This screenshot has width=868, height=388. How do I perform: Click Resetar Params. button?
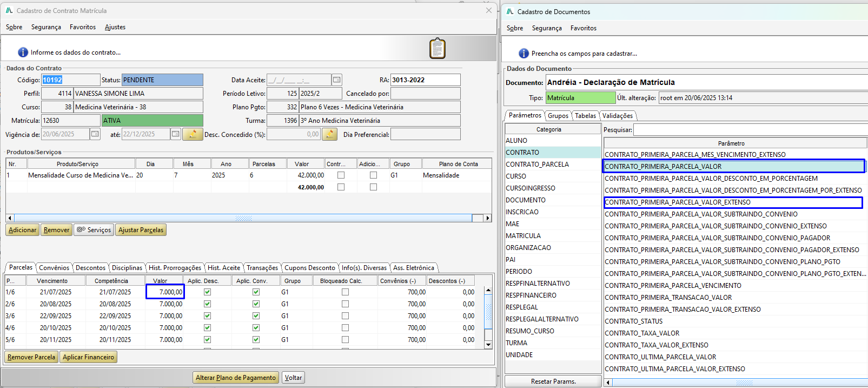click(x=553, y=382)
